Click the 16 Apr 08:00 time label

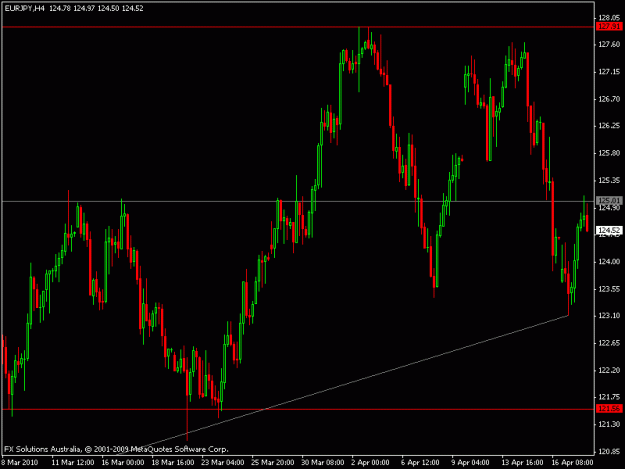[572, 462]
